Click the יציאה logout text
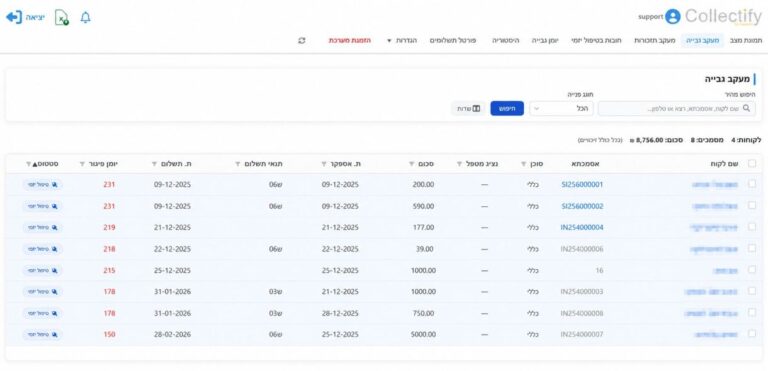Image resolution: width=768 pixels, height=371 pixels. (35, 18)
